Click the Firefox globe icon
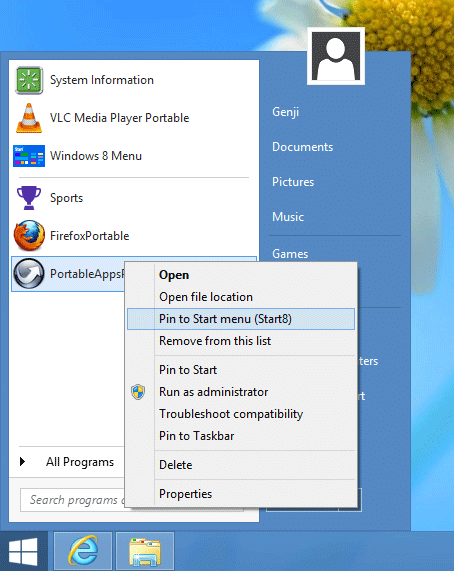 coord(29,236)
